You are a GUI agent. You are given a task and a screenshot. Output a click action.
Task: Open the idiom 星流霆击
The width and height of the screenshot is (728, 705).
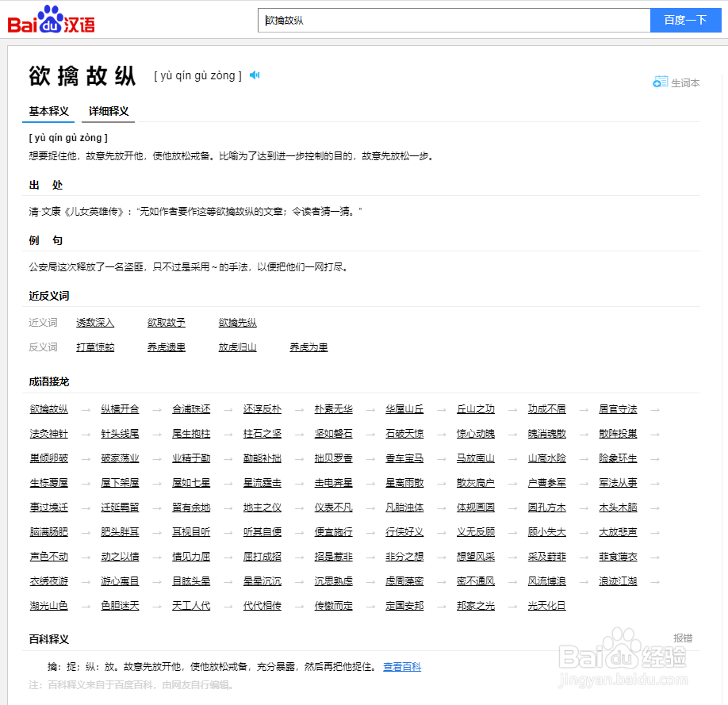point(261,483)
